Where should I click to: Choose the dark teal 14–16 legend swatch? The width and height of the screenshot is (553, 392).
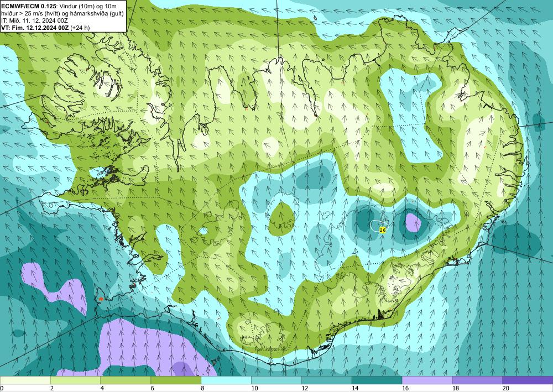[377, 380]
